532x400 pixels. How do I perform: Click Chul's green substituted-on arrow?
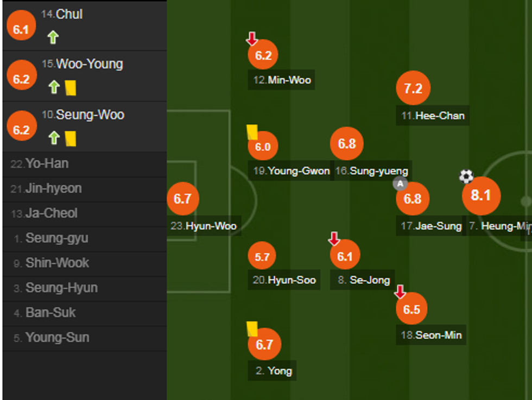pyautogui.click(x=53, y=37)
